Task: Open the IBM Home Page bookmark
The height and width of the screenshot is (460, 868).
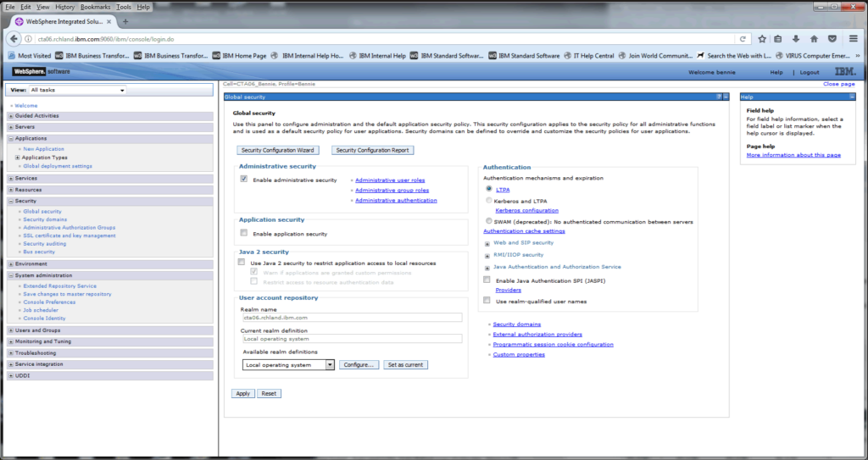Action: [239, 55]
